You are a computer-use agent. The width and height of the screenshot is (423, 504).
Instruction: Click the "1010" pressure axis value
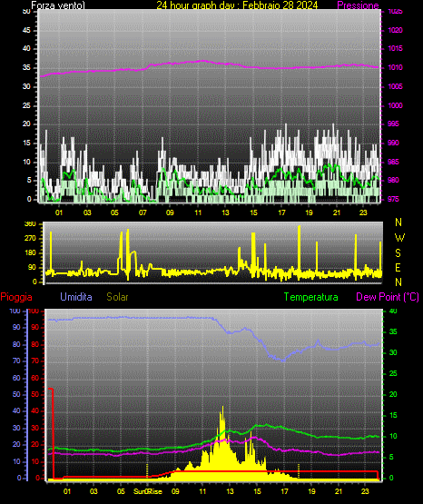pyautogui.click(x=395, y=67)
